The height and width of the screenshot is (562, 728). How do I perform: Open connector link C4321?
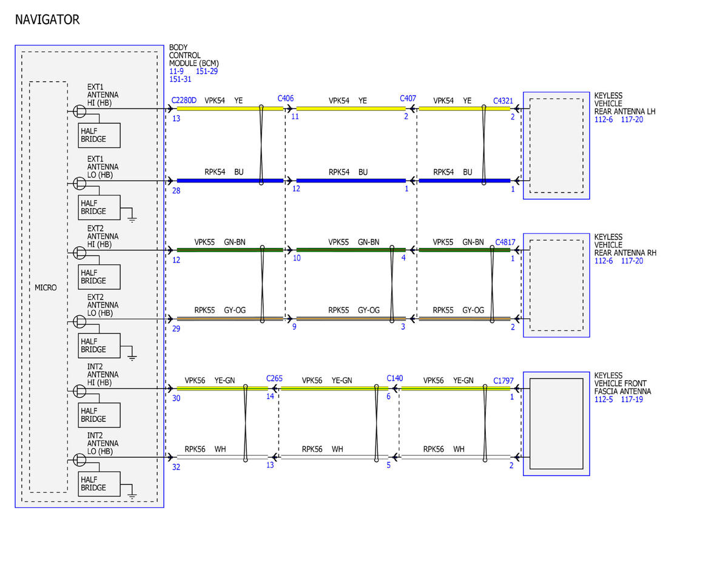tap(504, 100)
